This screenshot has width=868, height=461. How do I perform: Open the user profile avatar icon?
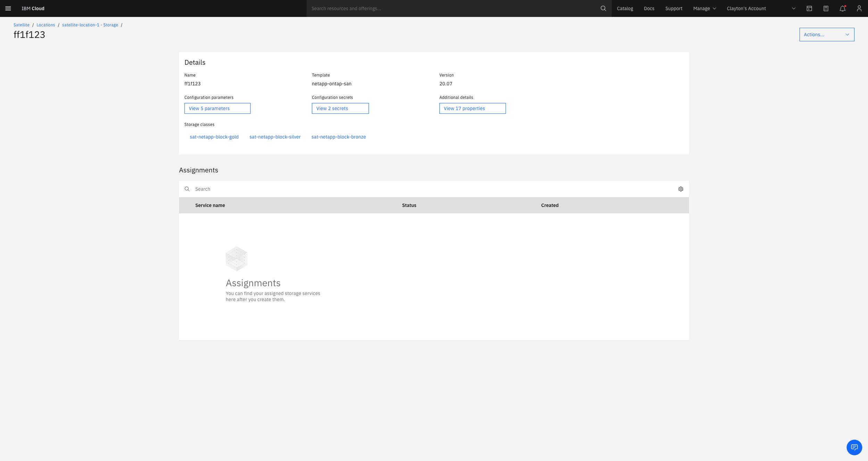click(x=859, y=8)
